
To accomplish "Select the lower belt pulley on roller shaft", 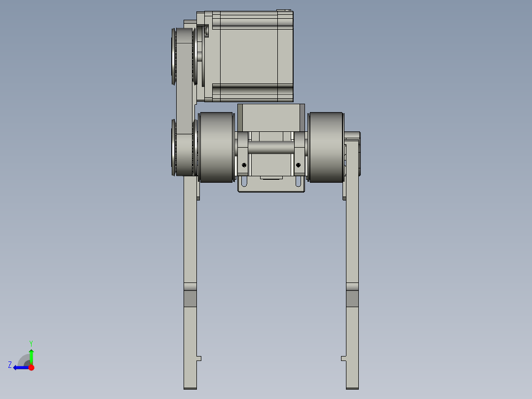I will coord(184,147).
